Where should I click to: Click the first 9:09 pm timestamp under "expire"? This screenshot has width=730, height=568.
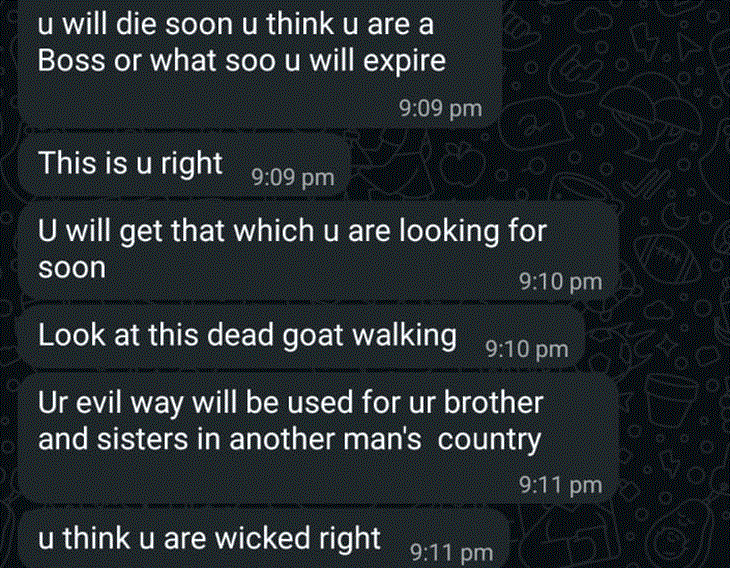pos(440,108)
